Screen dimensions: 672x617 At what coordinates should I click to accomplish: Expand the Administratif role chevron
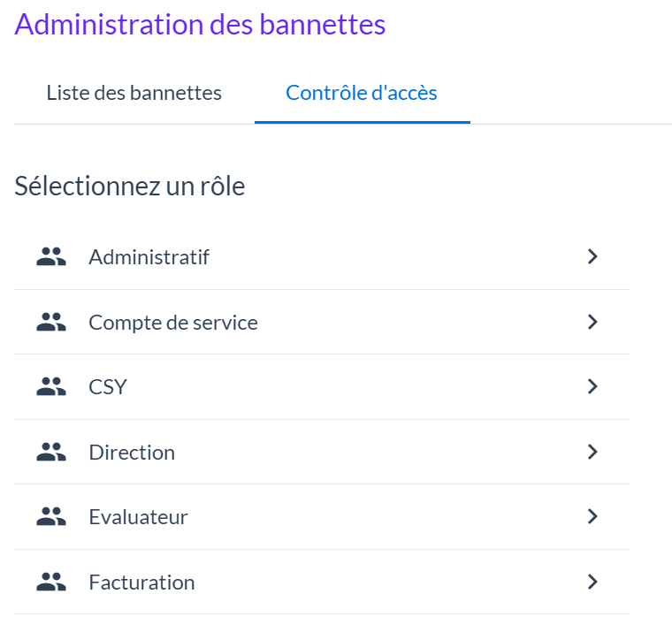click(x=592, y=257)
